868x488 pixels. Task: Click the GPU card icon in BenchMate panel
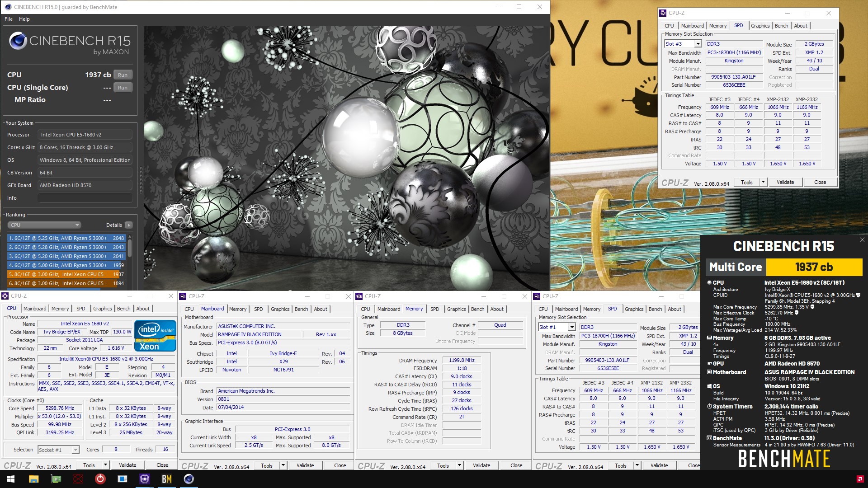tap(709, 363)
